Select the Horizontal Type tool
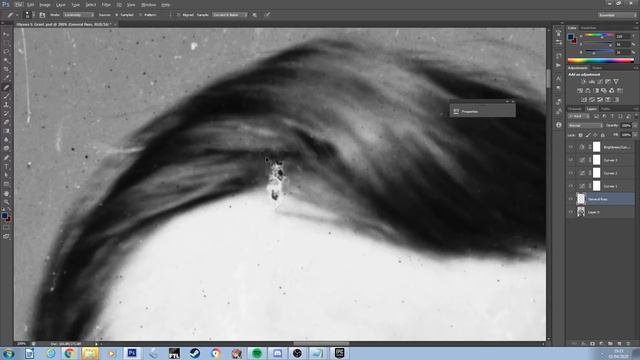640x360 pixels. tap(7, 166)
